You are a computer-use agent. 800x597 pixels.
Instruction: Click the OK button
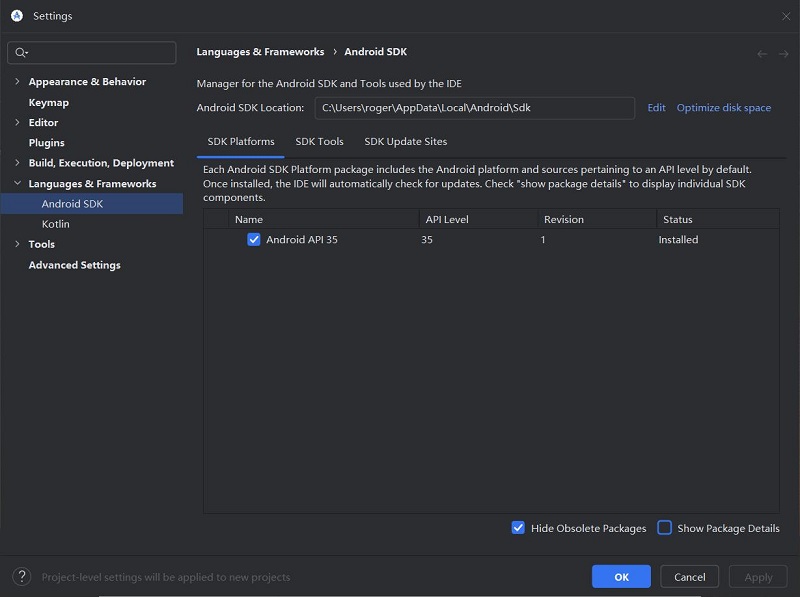click(621, 577)
